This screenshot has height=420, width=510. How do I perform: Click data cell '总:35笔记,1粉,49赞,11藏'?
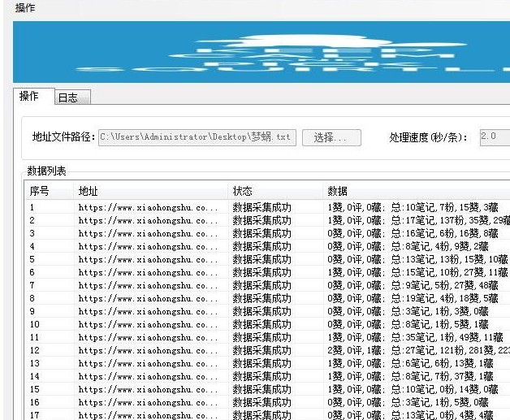pos(447,337)
